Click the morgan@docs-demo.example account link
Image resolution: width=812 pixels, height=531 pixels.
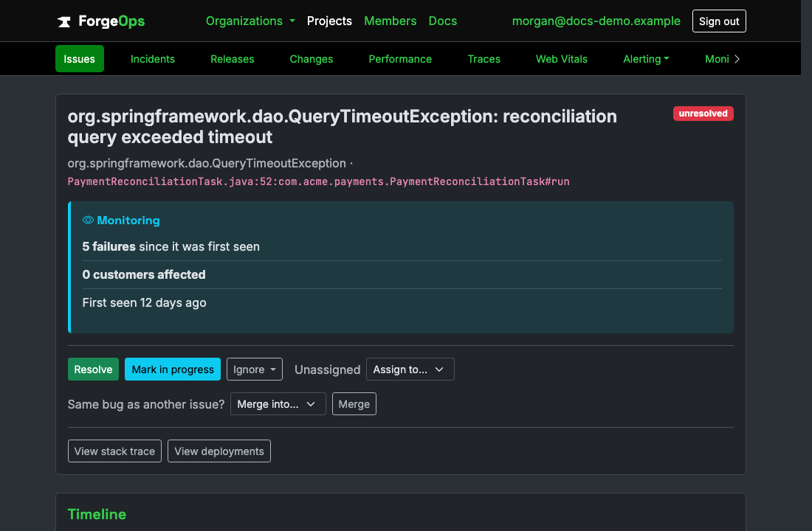(596, 21)
